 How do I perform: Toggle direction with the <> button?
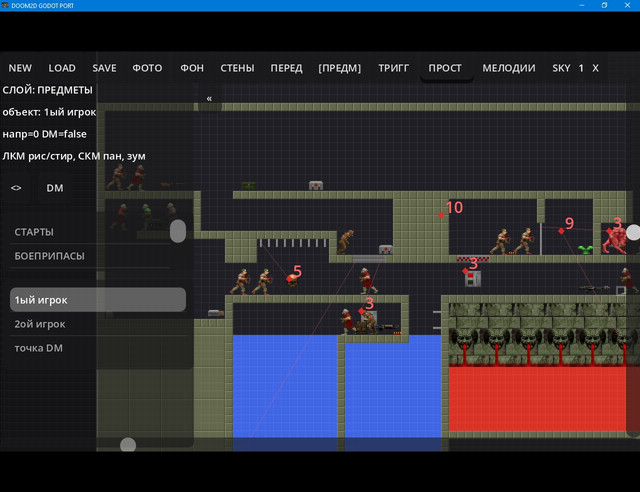pos(16,188)
